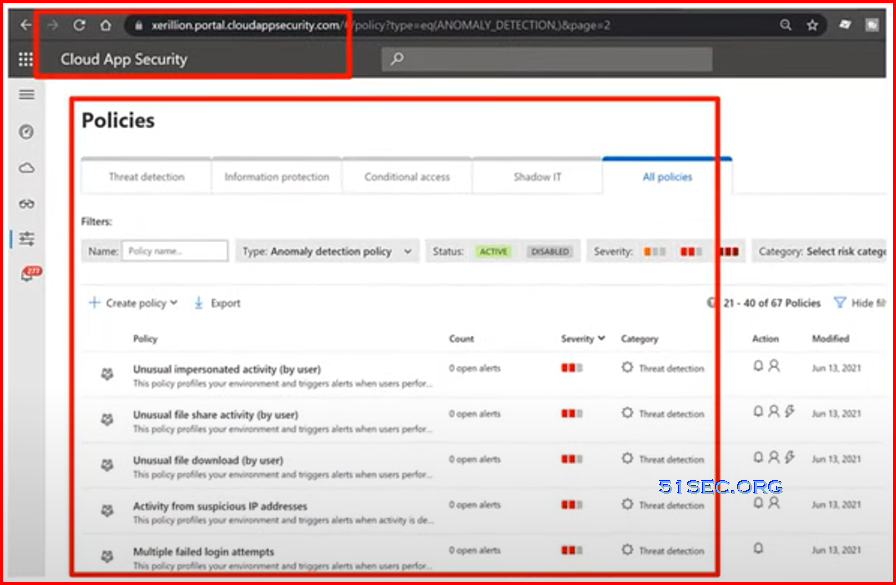Screen dimensions: 896x585
Task: Open Multiple failed login attempts policy
Action: tap(203, 552)
